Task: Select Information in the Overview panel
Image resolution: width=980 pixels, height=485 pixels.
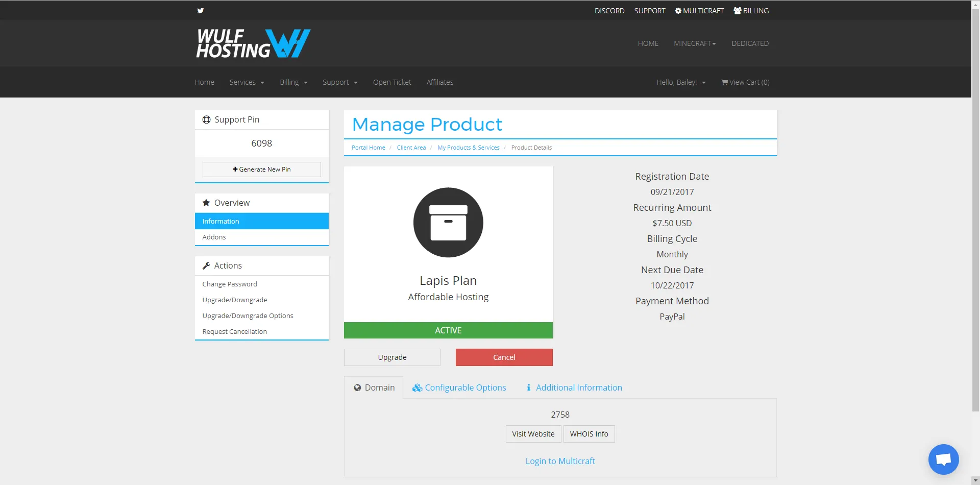Action: tap(262, 221)
